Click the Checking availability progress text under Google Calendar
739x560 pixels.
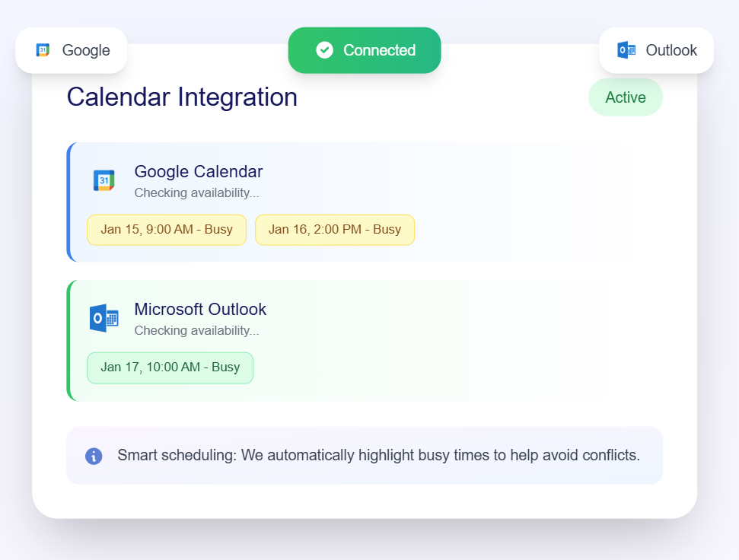click(197, 192)
